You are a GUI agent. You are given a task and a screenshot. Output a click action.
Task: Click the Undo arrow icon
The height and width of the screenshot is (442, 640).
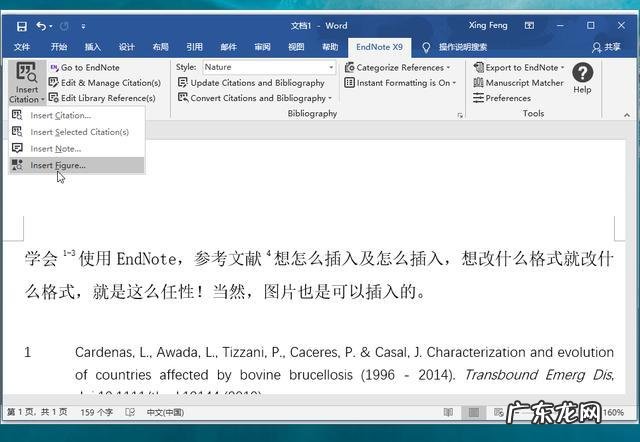(41, 25)
